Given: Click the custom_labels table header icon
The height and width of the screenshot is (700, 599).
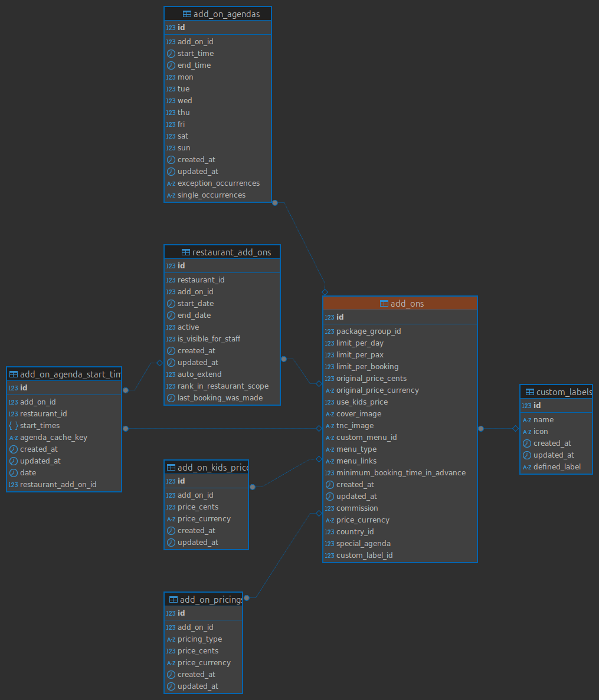Looking at the screenshot, I should [529, 392].
